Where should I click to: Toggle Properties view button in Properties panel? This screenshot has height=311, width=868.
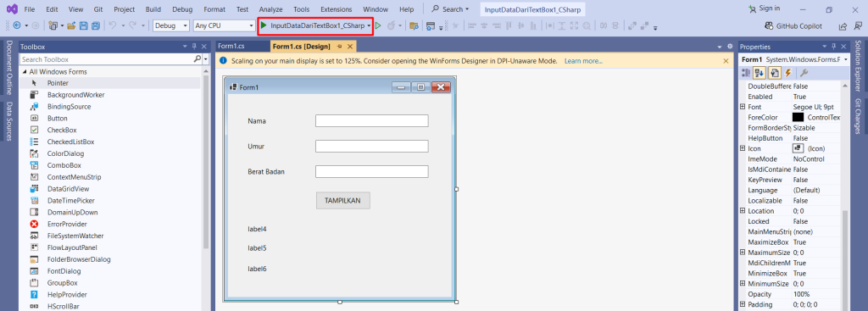coord(775,73)
